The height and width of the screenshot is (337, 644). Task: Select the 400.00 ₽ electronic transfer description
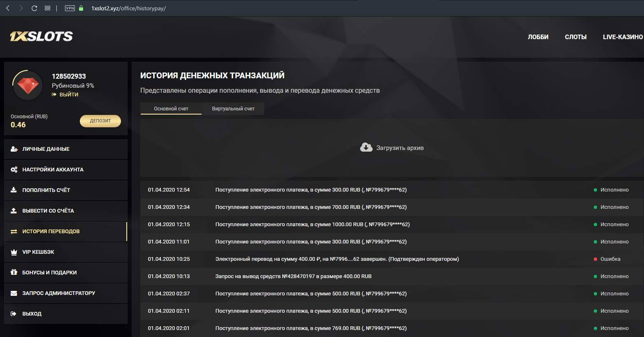click(337, 259)
